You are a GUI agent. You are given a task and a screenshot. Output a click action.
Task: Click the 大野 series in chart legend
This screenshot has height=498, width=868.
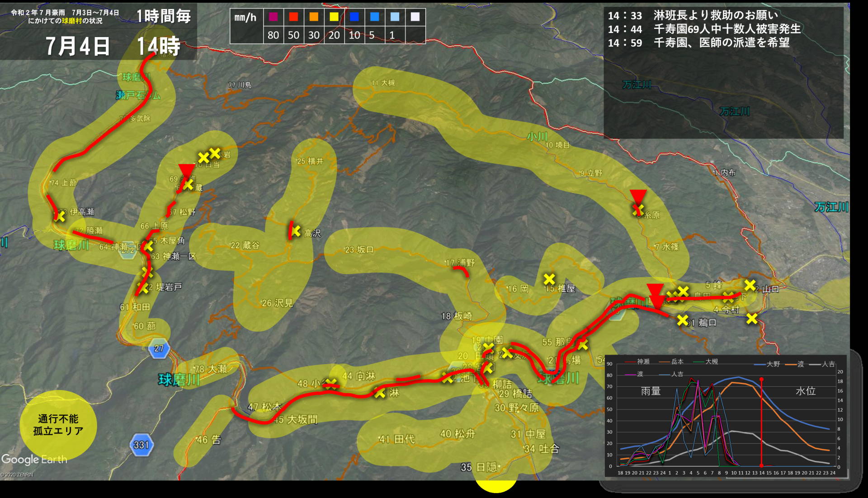click(x=767, y=364)
